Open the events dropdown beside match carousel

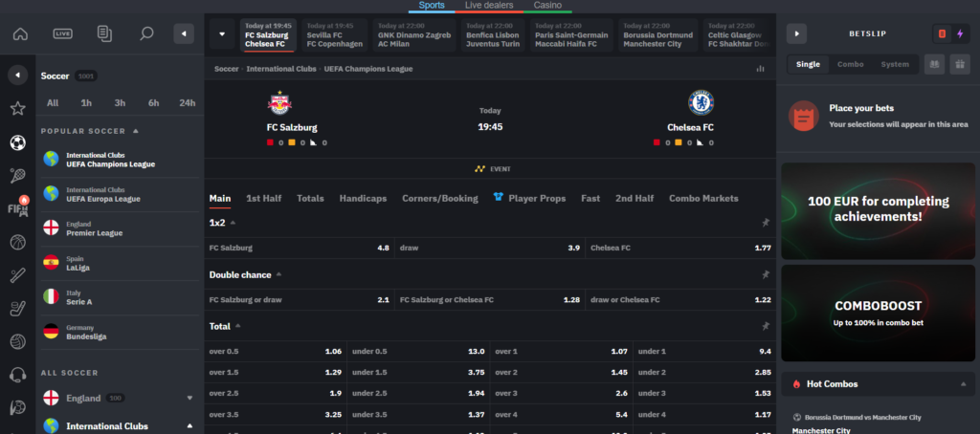pos(222,33)
